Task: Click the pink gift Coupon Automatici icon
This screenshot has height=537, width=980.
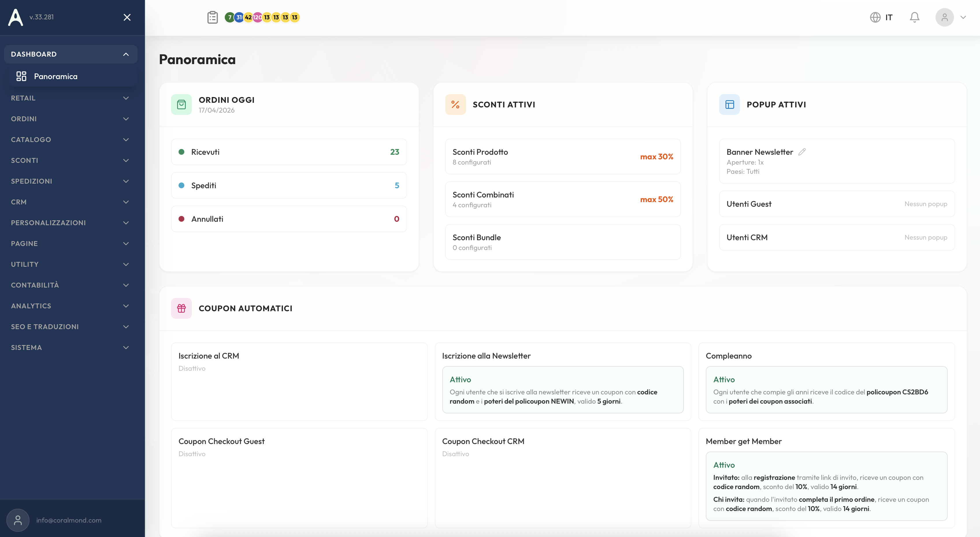Action: coord(181,308)
